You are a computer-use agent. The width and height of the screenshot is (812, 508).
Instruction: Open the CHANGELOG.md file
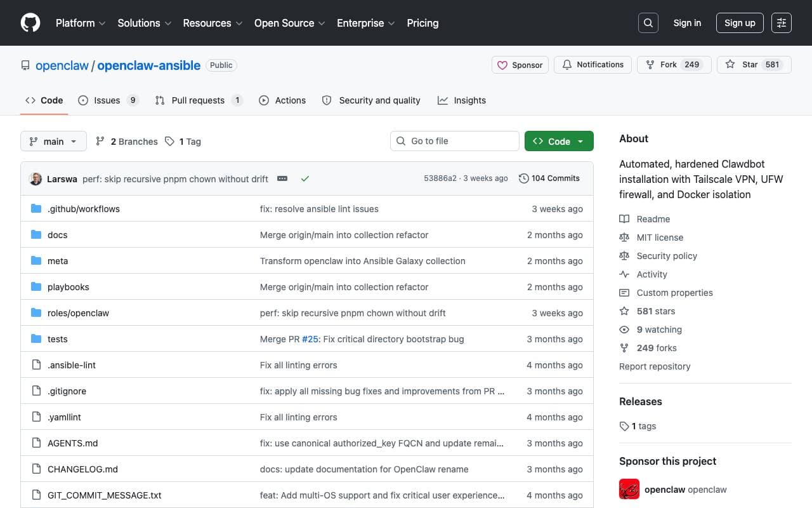pyautogui.click(x=82, y=469)
